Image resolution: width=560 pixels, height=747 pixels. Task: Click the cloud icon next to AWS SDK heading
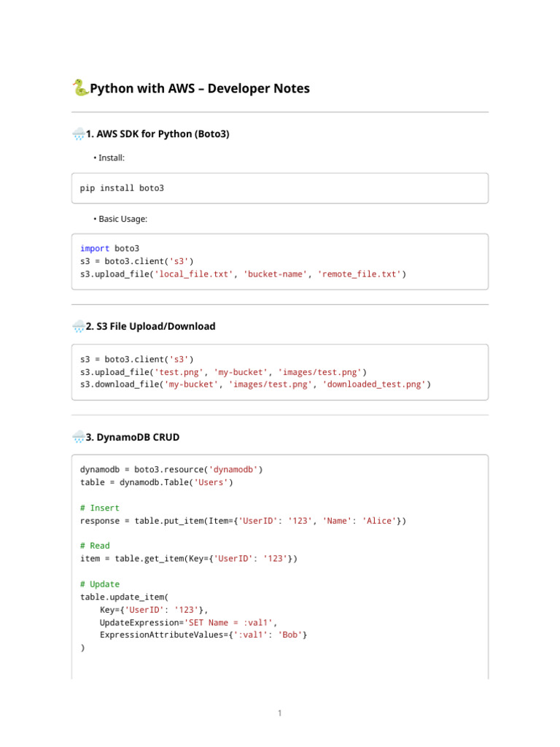tap(78, 134)
